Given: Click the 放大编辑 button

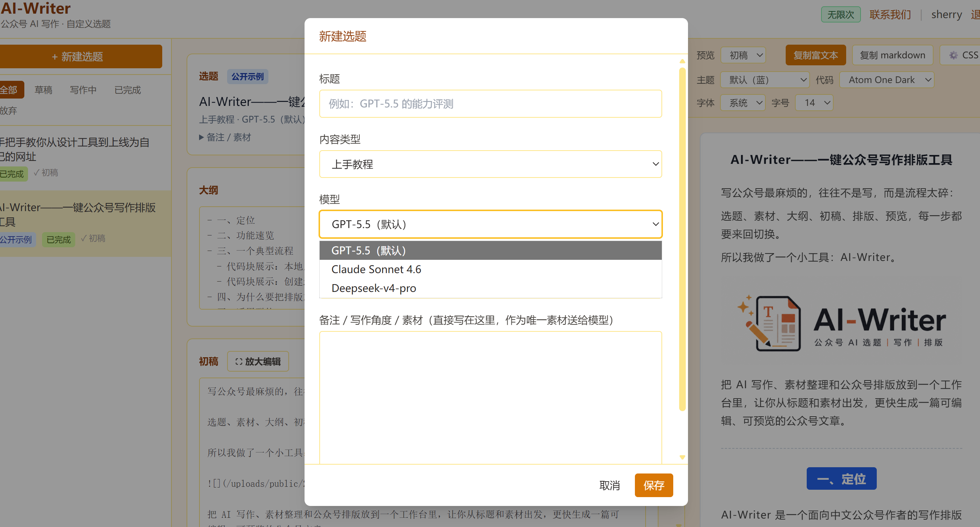Looking at the screenshot, I should pos(258,361).
